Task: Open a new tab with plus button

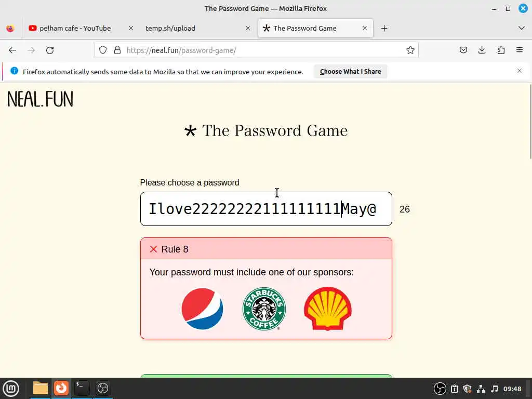Action: click(x=384, y=29)
